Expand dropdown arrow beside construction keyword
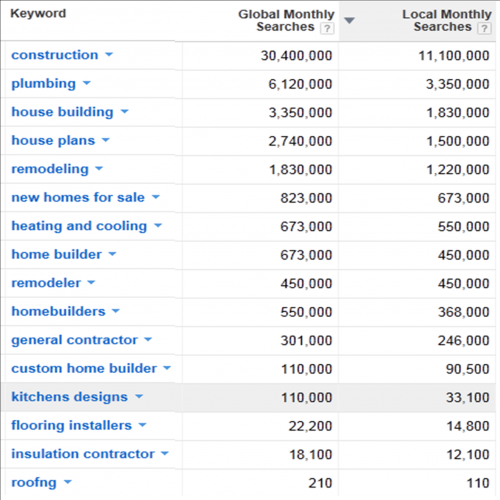 pyautogui.click(x=109, y=54)
